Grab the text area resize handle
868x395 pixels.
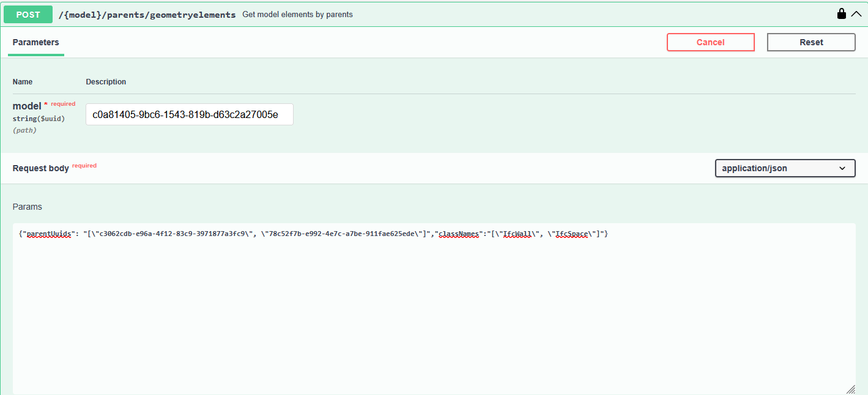pos(850,389)
